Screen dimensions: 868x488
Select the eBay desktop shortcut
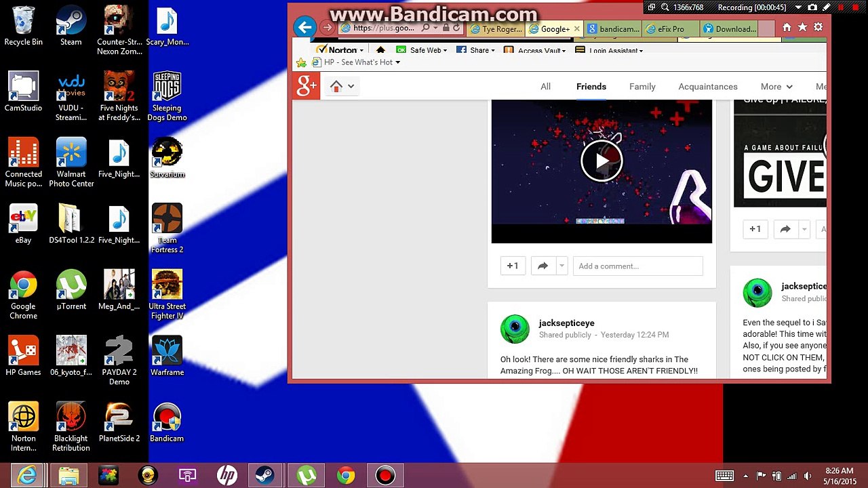point(23,224)
